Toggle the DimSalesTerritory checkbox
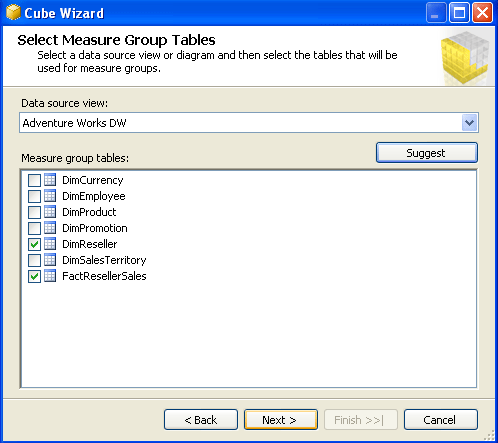Viewport: 498px width, 443px height. (x=34, y=260)
